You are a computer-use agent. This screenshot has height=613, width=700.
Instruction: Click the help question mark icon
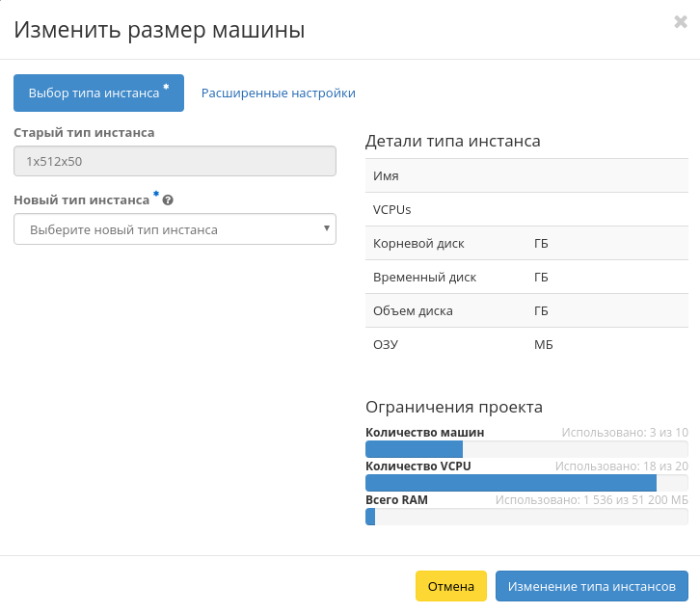coord(168,200)
